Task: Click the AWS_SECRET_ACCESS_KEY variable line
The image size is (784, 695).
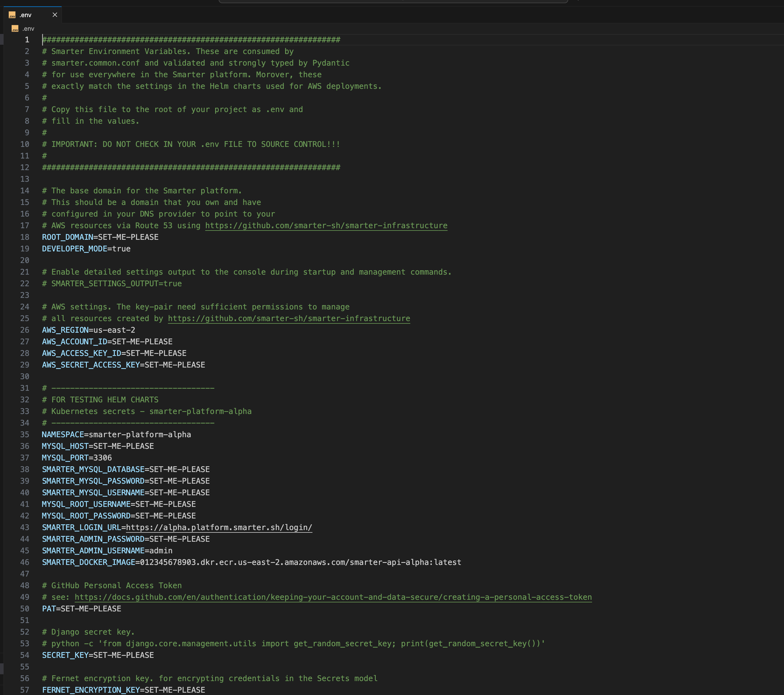Action: [x=123, y=365]
